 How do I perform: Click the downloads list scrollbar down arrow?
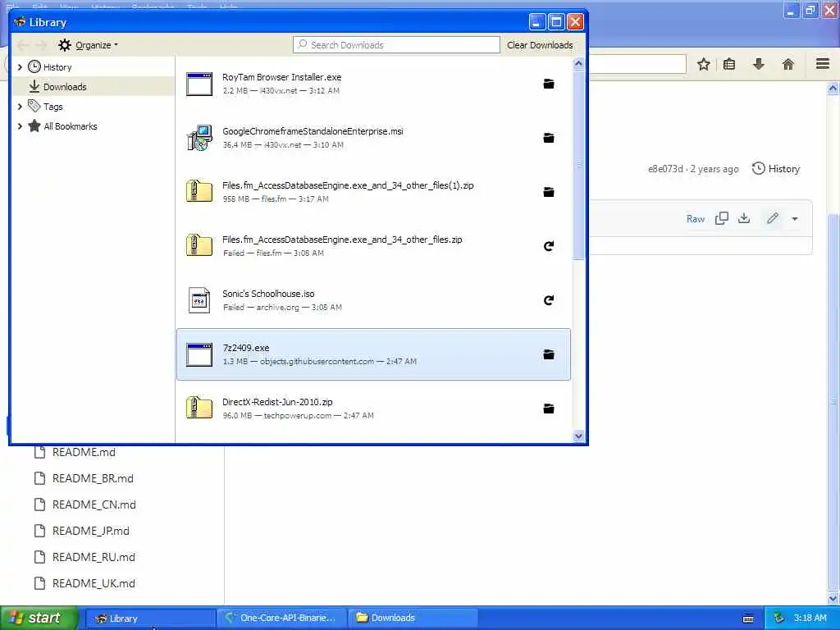[x=578, y=436]
